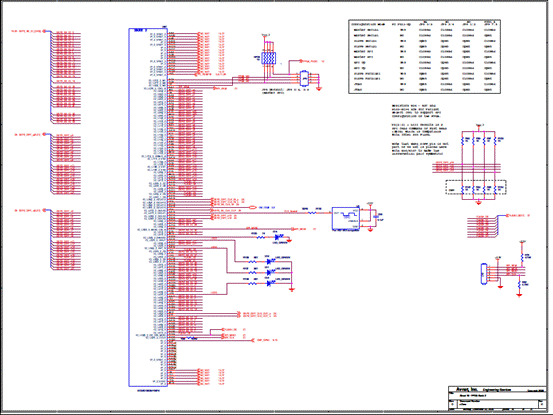Screen dimensions: 553x415
Task: Select the topmost LED diode symbol
Action: [x=278, y=237]
